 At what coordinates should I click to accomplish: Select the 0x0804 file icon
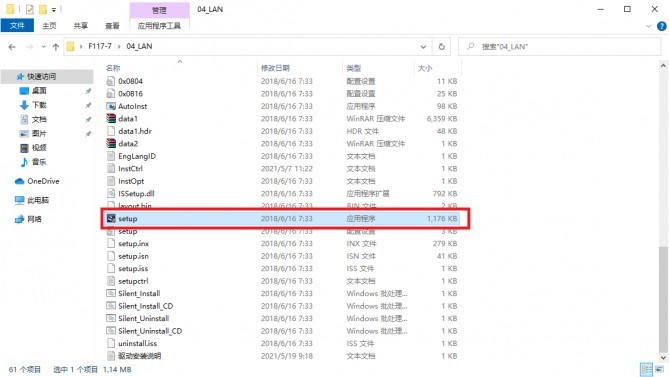(x=111, y=81)
